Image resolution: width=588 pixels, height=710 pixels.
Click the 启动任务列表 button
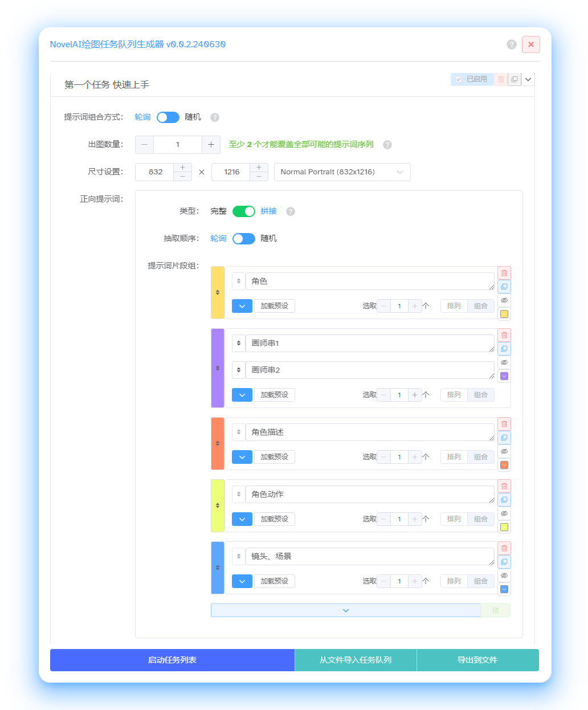pos(172,660)
